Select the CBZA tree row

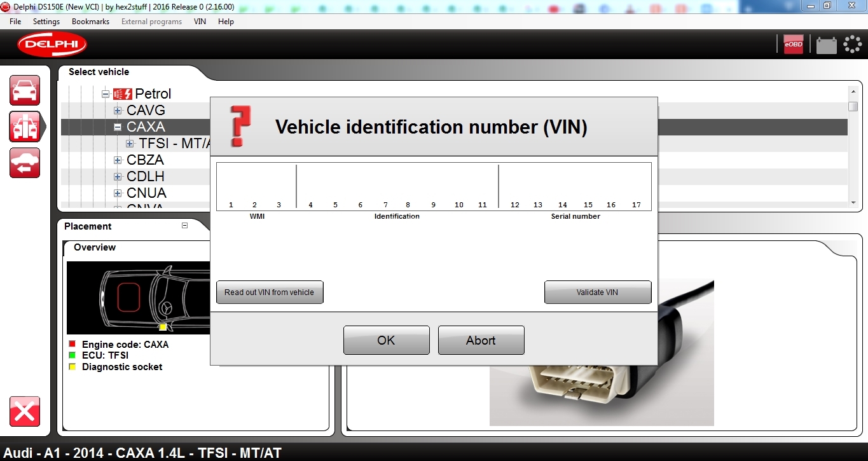point(145,160)
